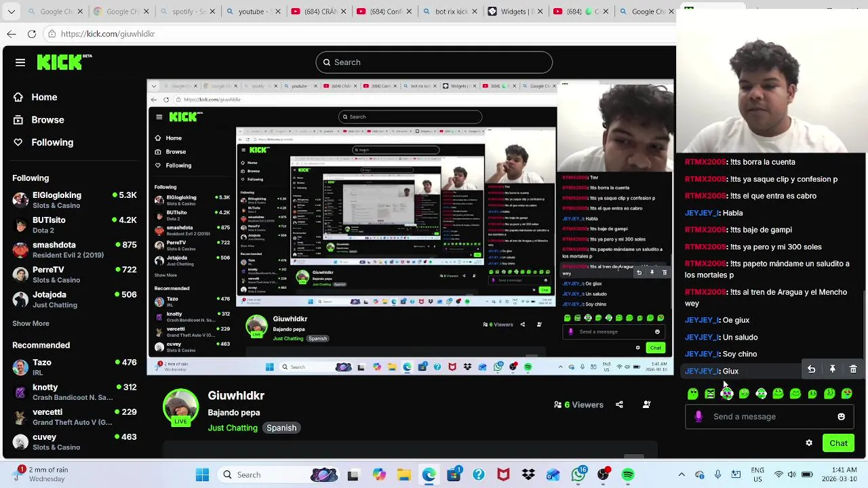
Task: Open McAfee from the taskbar
Action: coord(503,475)
